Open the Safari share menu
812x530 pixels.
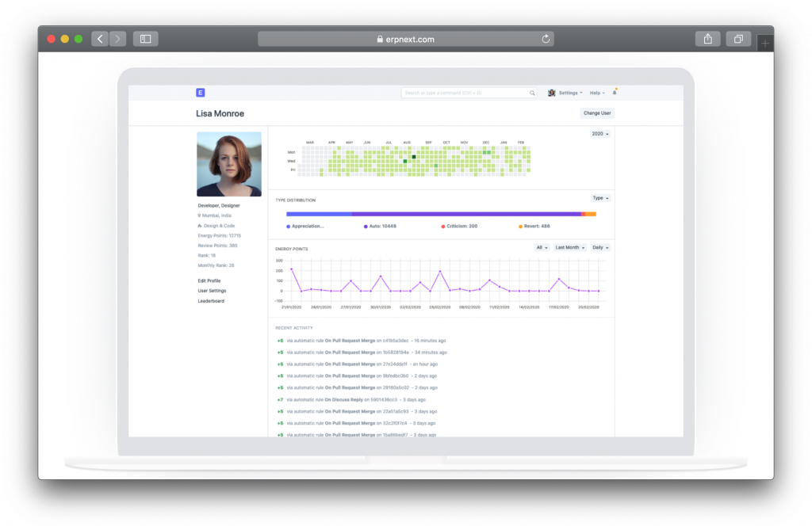[x=708, y=39]
